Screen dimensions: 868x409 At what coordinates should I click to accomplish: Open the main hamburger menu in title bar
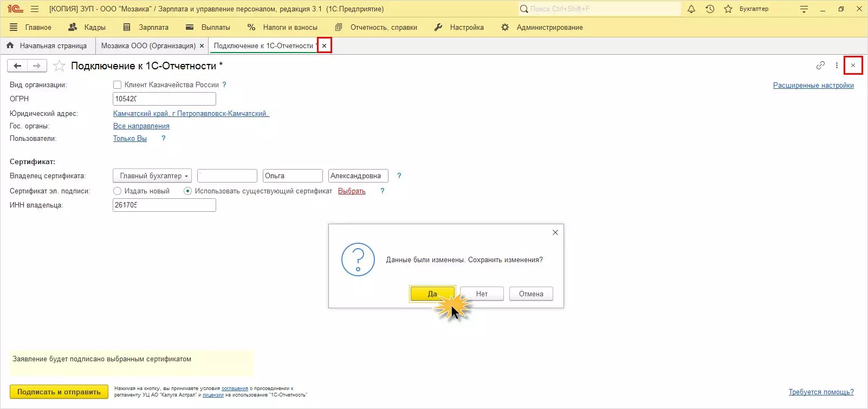[35, 9]
